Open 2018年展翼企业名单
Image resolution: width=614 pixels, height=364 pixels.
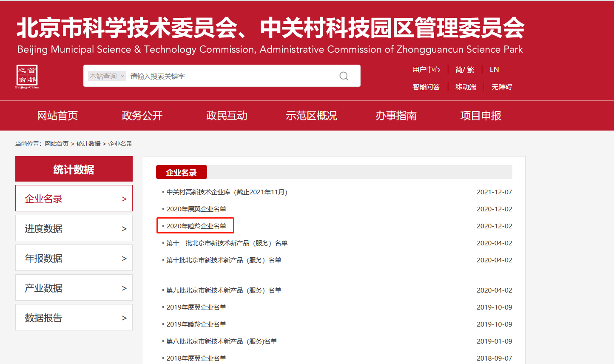coord(196,358)
